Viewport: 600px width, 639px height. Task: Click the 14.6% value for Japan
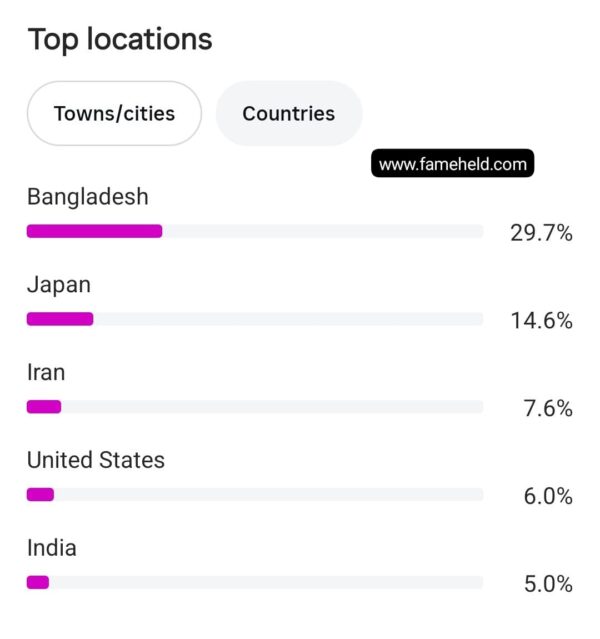pos(541,321)
